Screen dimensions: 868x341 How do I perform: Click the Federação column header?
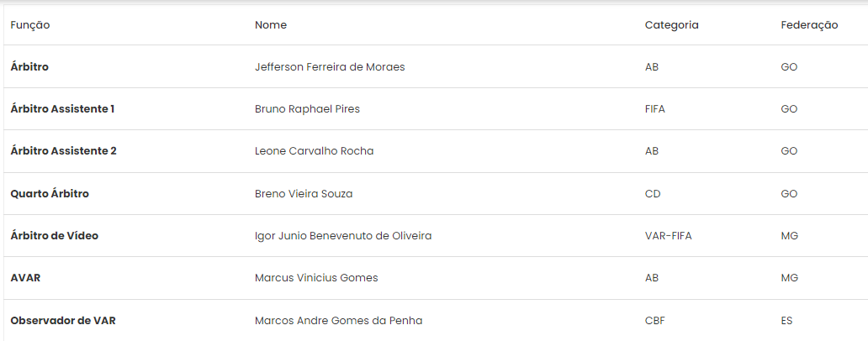click(809, 25)
